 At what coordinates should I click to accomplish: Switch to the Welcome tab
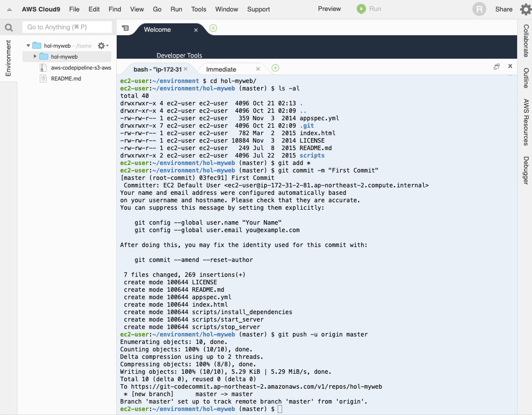click(x=157, y=29)
